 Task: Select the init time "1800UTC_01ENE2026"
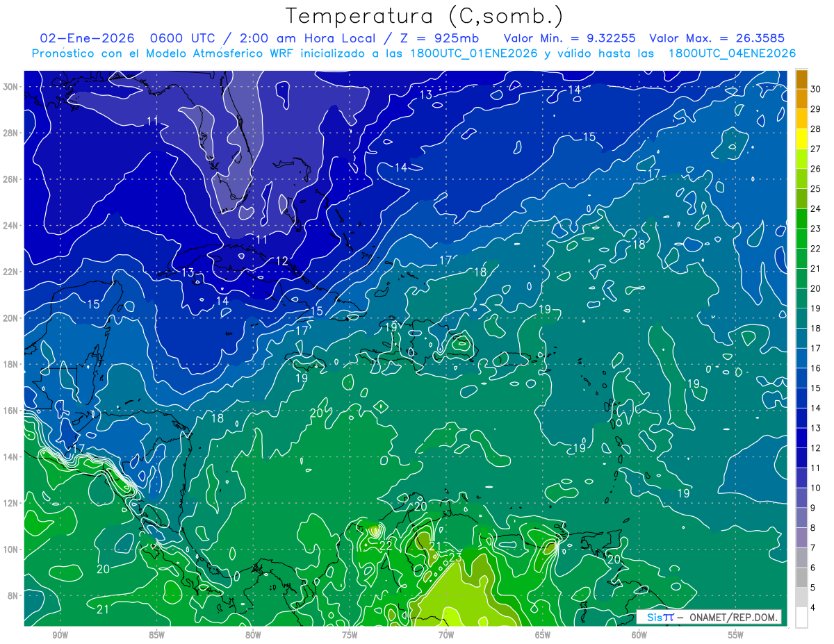coord(473,53)
